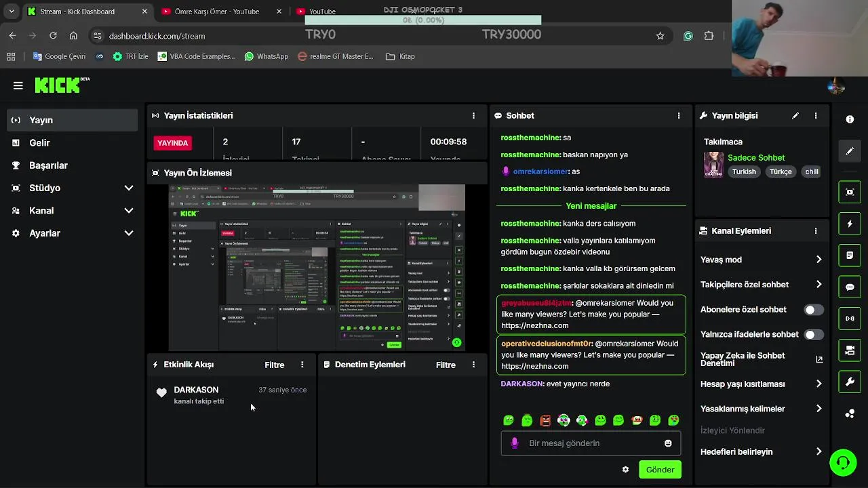Click the Türkçe tag chip
Image resolution: width=868 pixels, height=488 pixels.
(x=781, y=172)
